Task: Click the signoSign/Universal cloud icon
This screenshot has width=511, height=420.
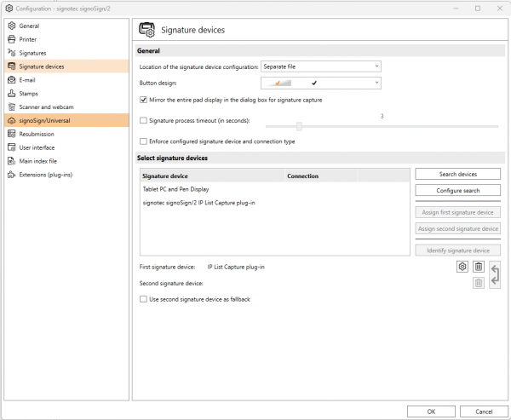Action: 11,121
